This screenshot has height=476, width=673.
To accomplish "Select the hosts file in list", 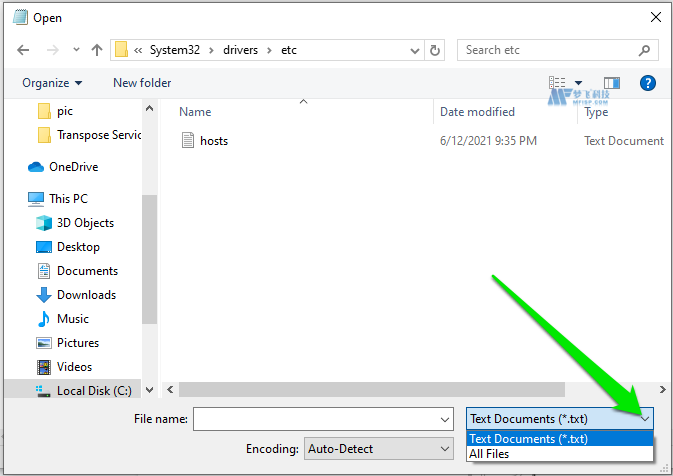I will click(x=213, y=141).
